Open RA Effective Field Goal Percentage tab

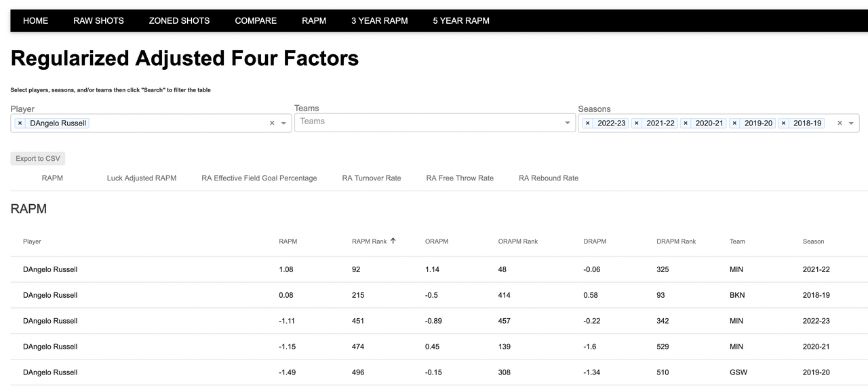click(x=259, y=178)
